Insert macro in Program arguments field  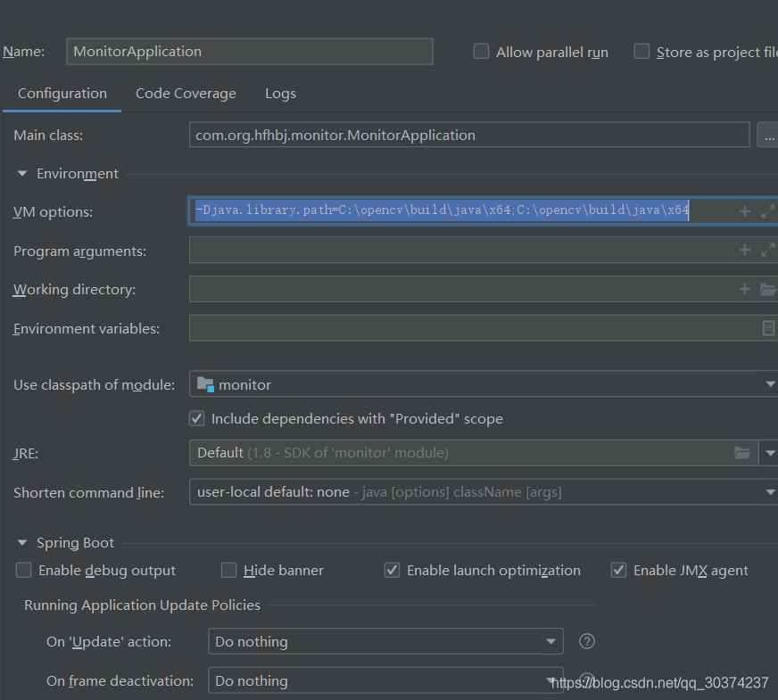744,250
